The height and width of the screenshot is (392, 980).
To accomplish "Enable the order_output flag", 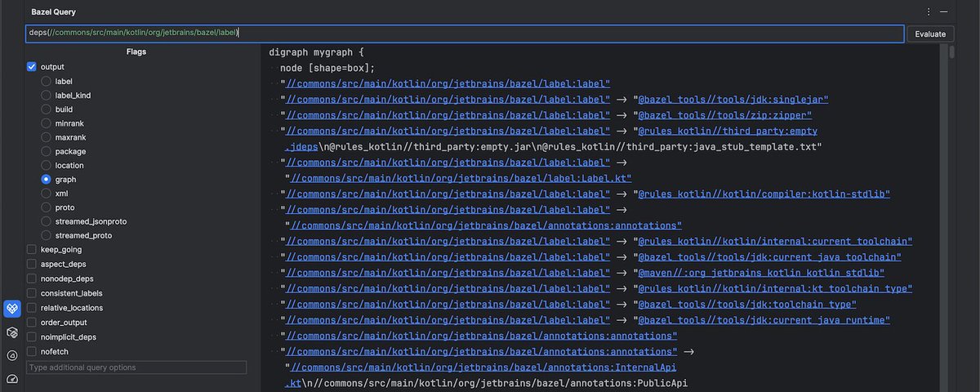I will [32, 322].
